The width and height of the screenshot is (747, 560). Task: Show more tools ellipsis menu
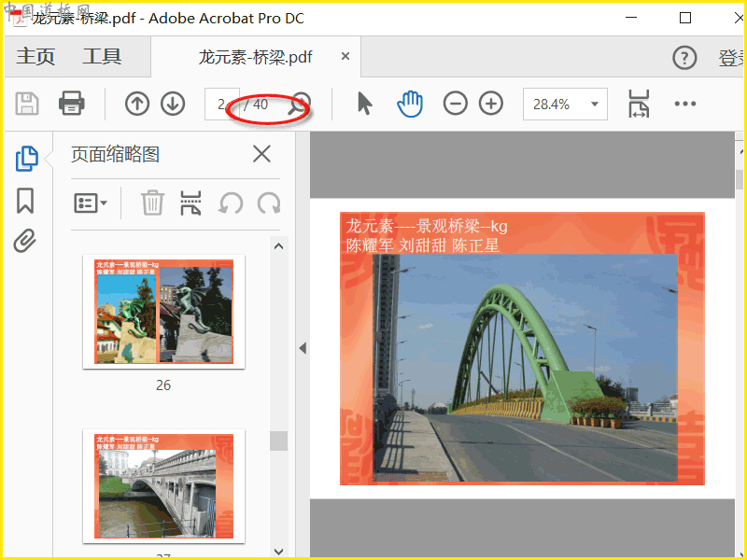click(x=685, y=104)
